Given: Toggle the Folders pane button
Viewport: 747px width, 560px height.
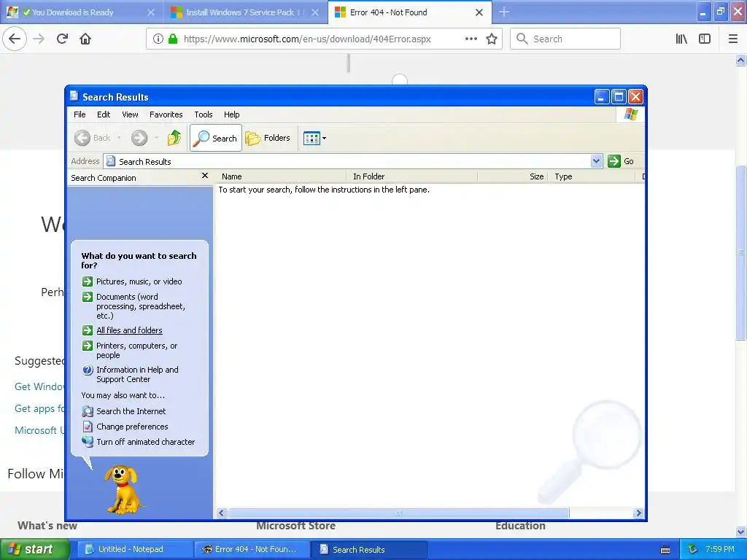Looking at the screenshot, I should [268, 138].
